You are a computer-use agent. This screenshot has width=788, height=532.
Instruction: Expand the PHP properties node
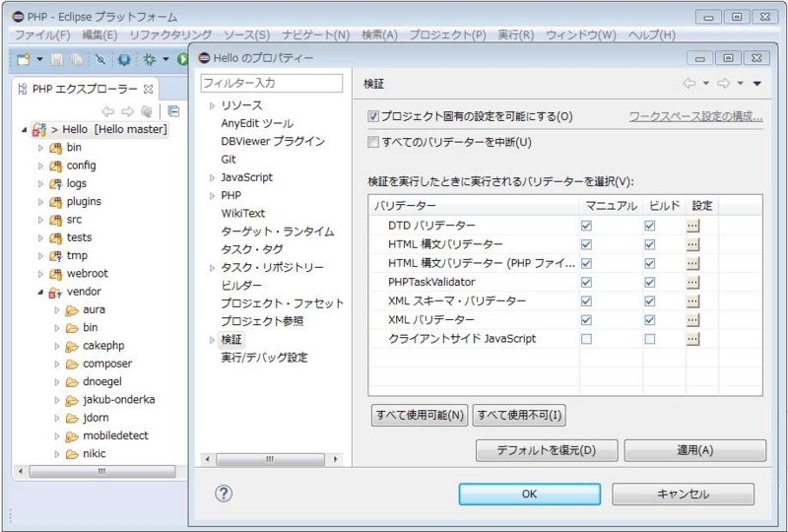pyautogui.click(x=212, y=196)
